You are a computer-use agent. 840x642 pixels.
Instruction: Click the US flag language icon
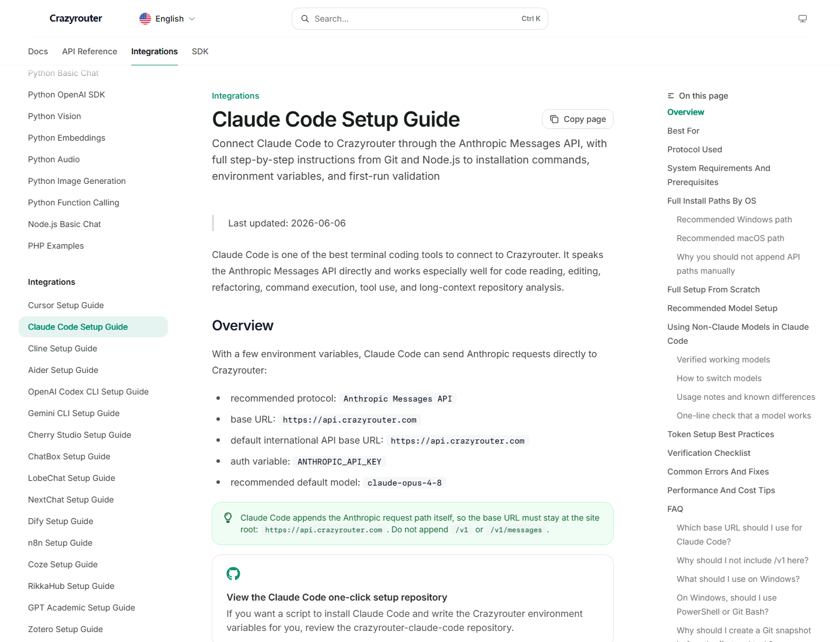click(145, 19)
